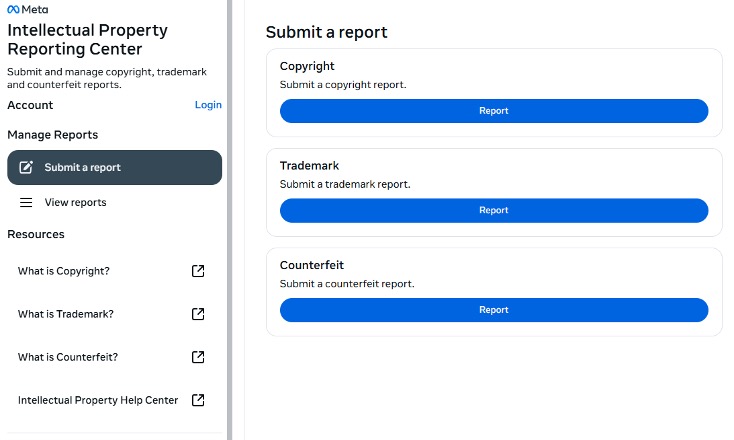Open What is Trademark? resource
734x440 pixels.
(66, 314)
